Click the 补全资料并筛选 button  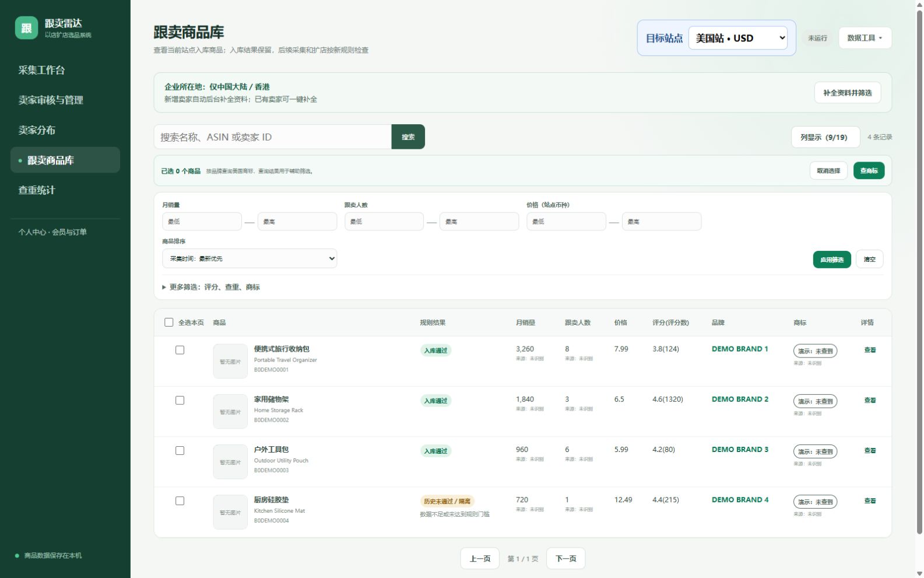pos(848,93)
